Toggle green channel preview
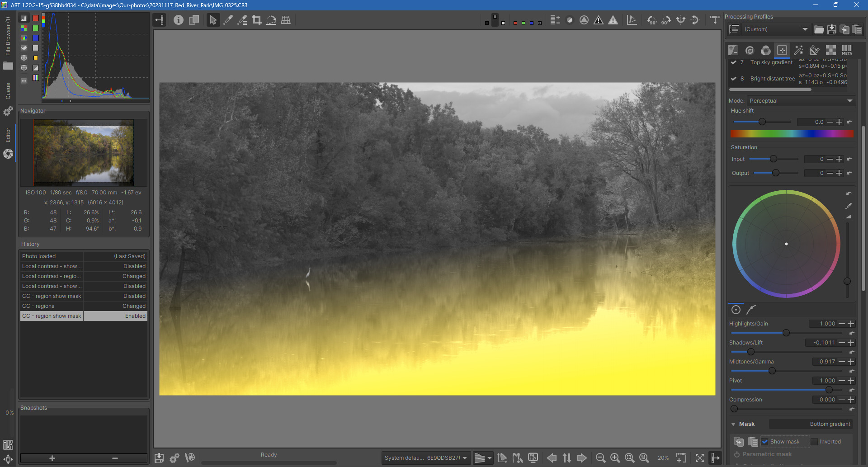Image resolution: width=868 pixels, height=467 pixels. click(x=524, y=23)
